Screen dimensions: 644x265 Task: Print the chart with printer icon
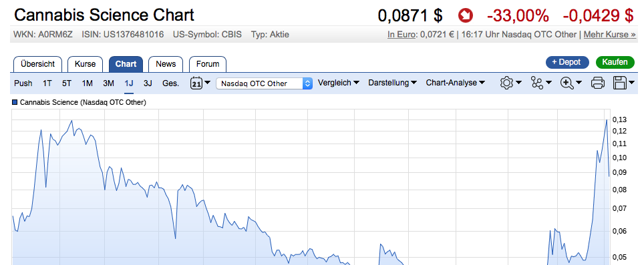coord(598,83)
